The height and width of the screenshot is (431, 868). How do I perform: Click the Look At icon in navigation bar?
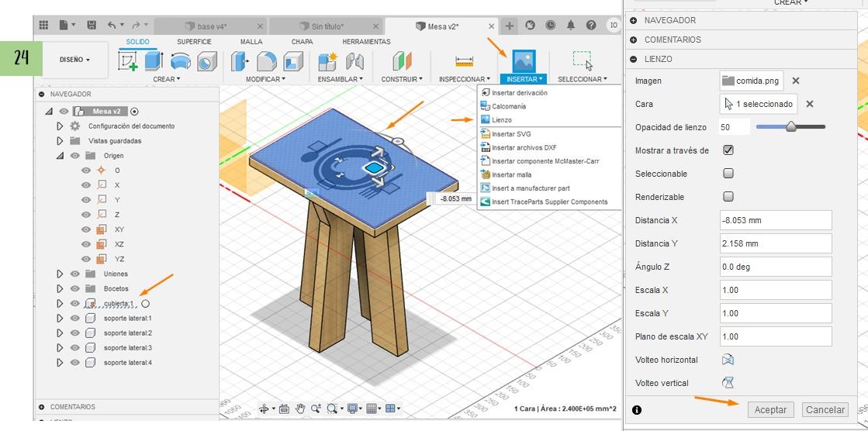pos(284,409)
